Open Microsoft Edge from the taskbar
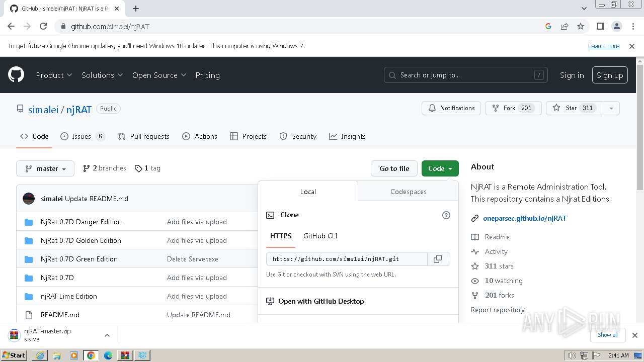 (108, 355)
